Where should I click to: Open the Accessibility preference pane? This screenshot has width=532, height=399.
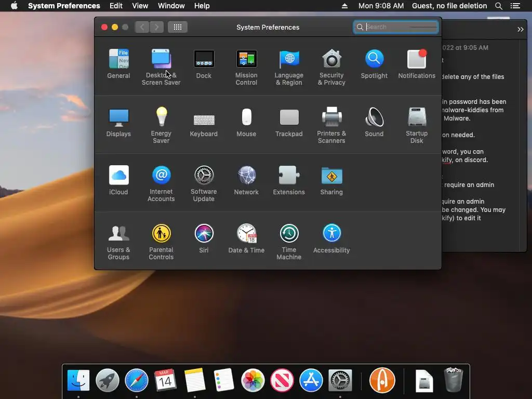click(x=331, y=238)
